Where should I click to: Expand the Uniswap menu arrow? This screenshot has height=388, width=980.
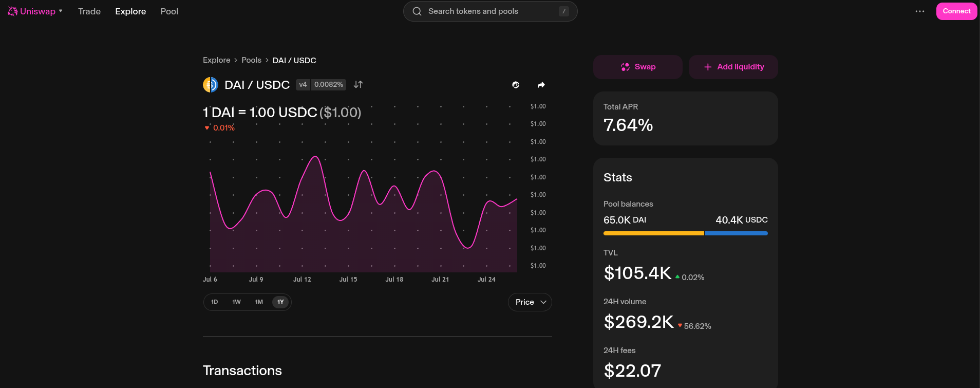click(61, 11)
